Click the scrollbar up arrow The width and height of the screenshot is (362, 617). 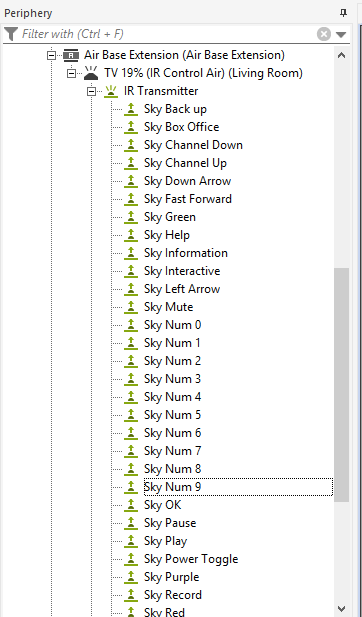[342, 55]
